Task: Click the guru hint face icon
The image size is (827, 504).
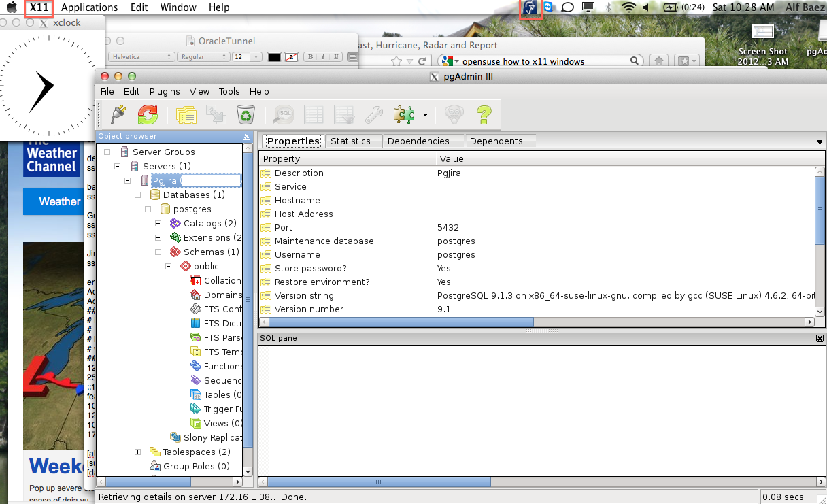Action: click(454, 114)
